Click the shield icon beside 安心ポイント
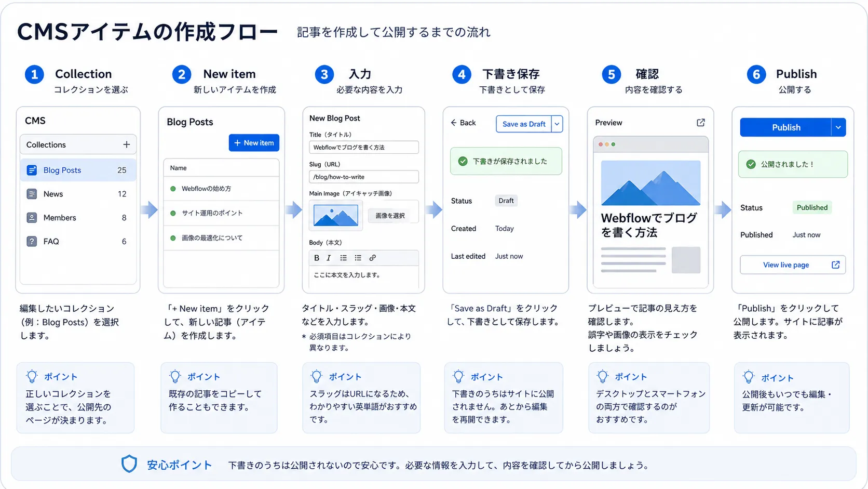 (129, 464)
